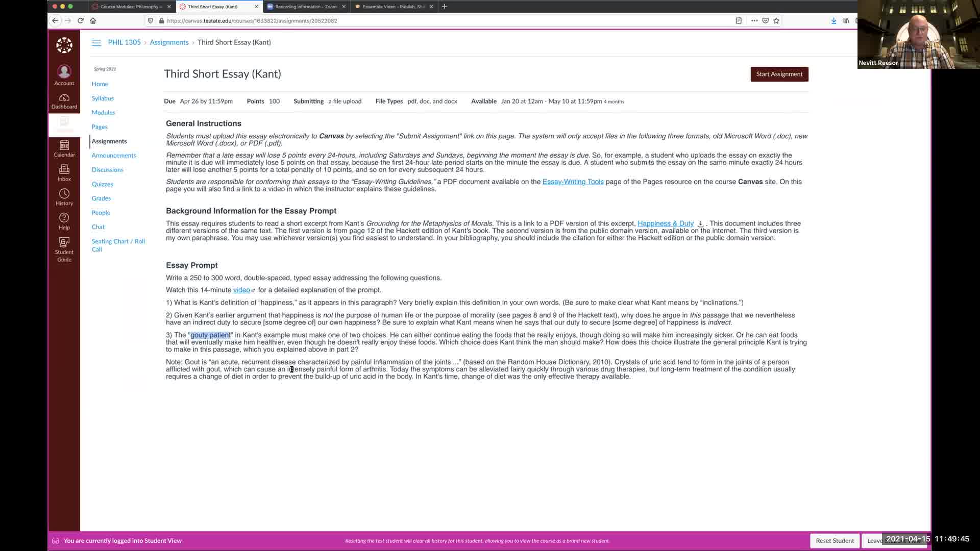Switch to Course Modules tab
Image resolution: width=980 pixels, height=551 pixels.
pyautogui.click(x=131, y=7)
